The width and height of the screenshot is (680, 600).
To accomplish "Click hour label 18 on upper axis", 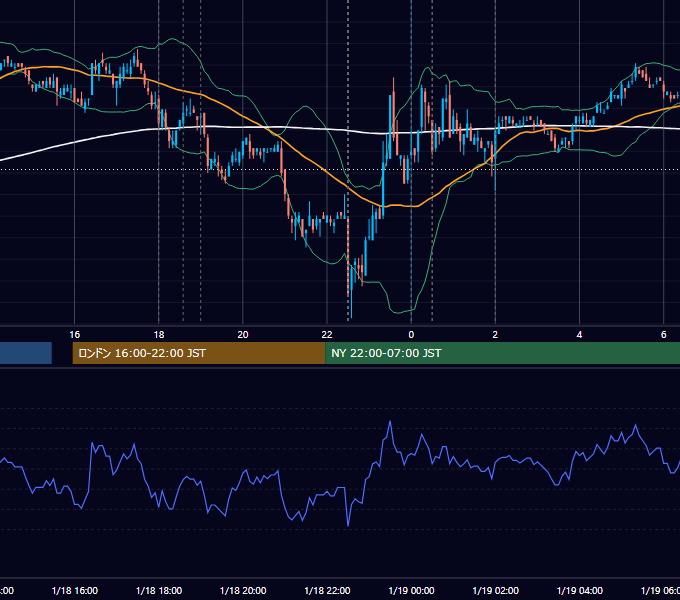I will click(x=159, y=334).
